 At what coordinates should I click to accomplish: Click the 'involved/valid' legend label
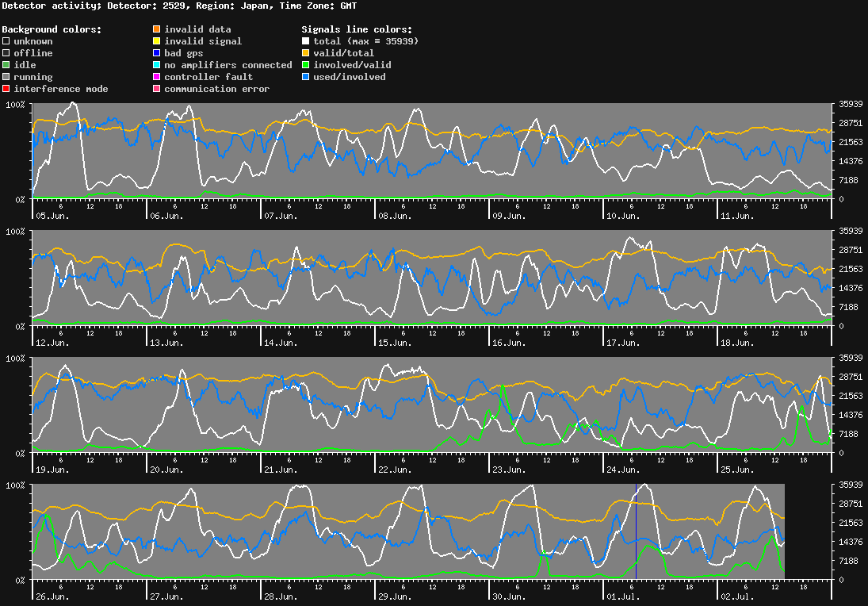point(352,65)
